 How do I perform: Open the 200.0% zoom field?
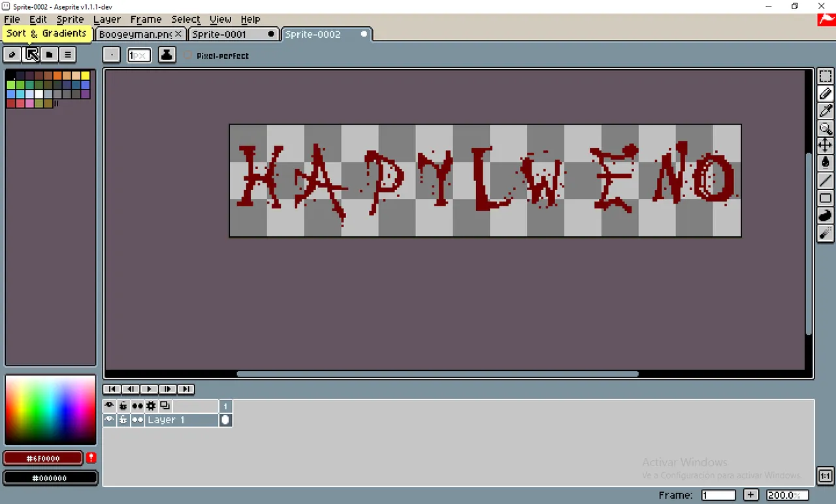(786, 495)
